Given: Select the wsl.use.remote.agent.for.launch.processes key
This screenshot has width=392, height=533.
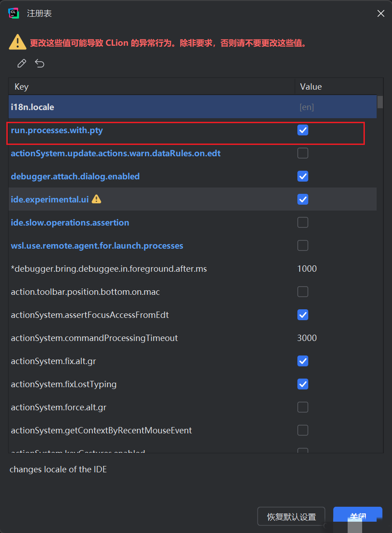Looking at the screenshot, I should [x=97, y=246].
